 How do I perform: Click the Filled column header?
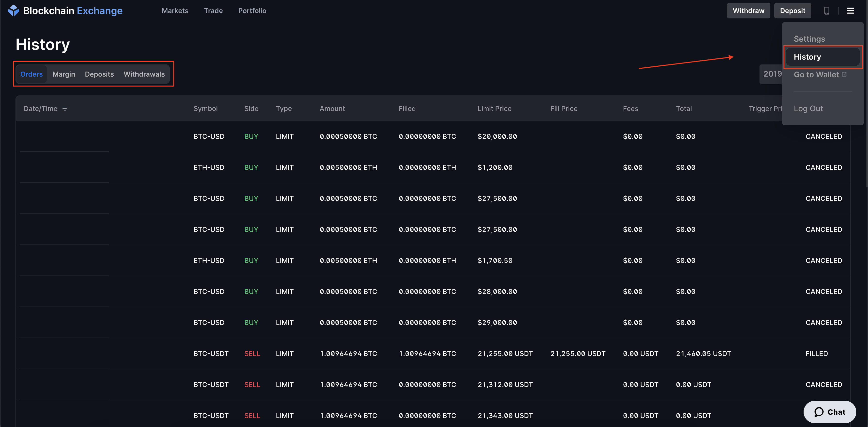[407, 109]
